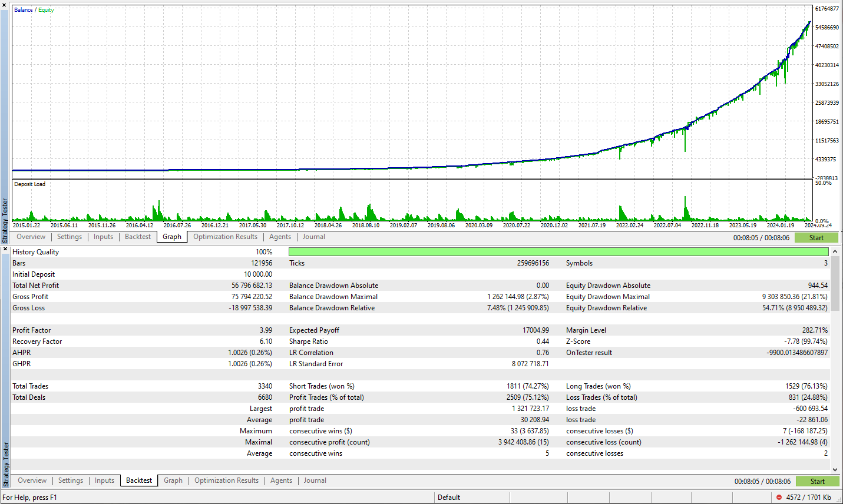Viewport: 843px width, 504px height.
Task: Click Profit Factor value 3.99
Action: tap(266, 330)
